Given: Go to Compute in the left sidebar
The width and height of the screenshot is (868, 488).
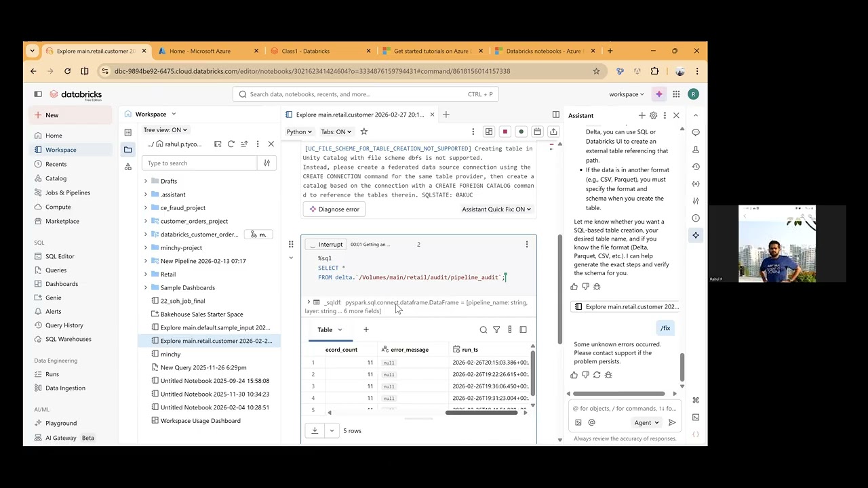Looking at the screenshot, I should click(58, 207).
